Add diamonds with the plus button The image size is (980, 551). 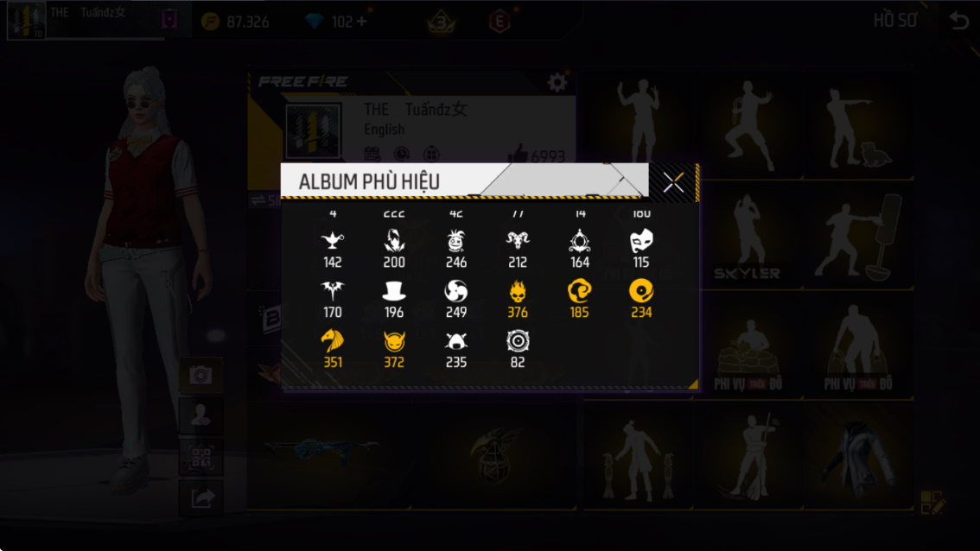(362, 22)
